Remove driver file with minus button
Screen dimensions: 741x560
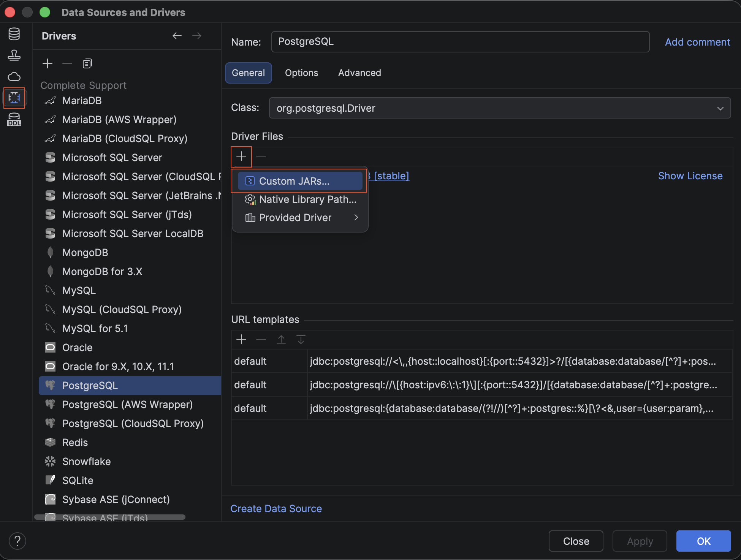point(261,156)
